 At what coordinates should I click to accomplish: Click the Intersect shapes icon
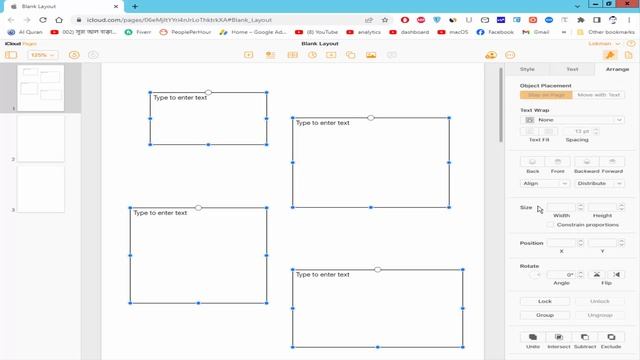click(559, 337)
